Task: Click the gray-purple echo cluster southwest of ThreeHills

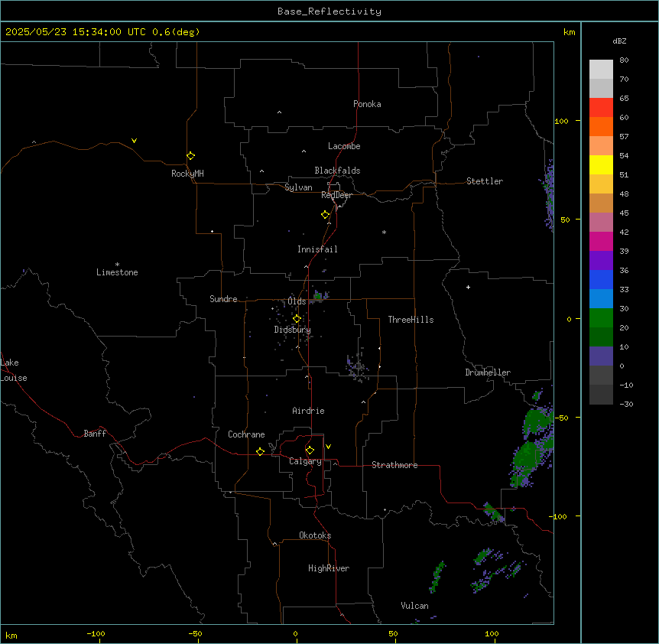Action: pyautogui.click(x=357, y=366)
